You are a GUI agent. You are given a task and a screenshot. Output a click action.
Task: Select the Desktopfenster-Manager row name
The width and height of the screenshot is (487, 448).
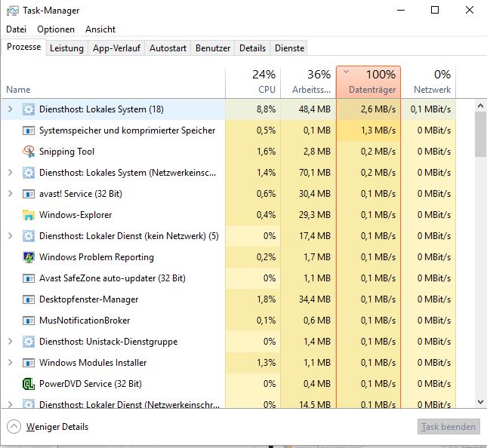88,299
